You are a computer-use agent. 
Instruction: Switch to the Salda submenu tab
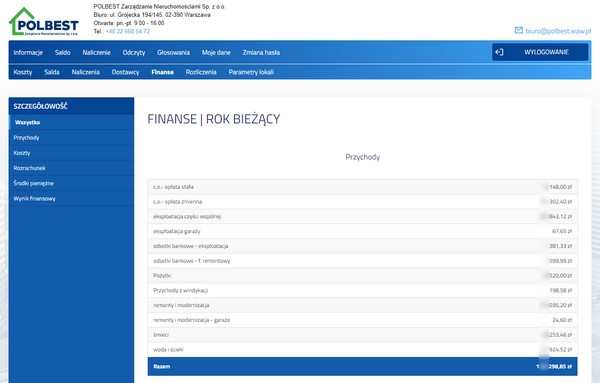click(x=52, y=72)
